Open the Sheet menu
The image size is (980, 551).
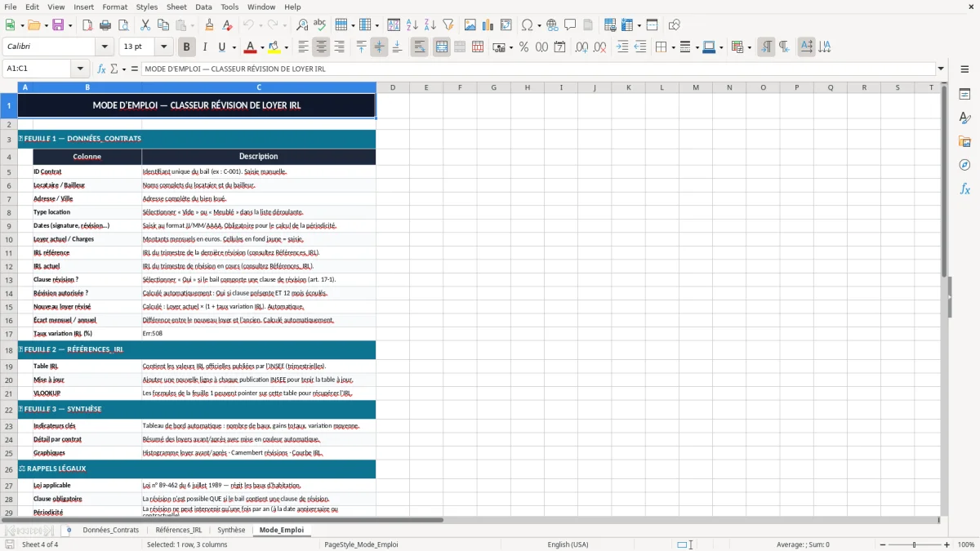[176, 7]
